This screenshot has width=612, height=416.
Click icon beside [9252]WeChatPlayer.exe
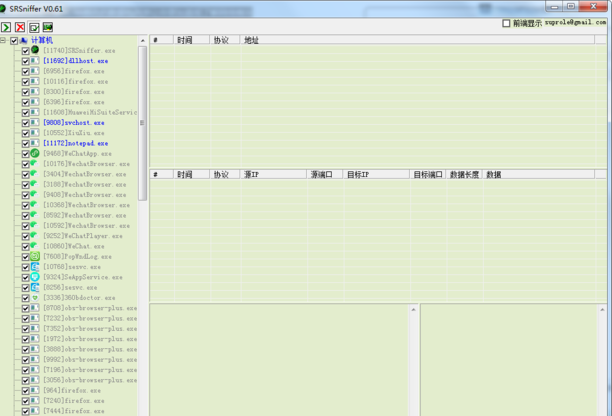point(35,236)
